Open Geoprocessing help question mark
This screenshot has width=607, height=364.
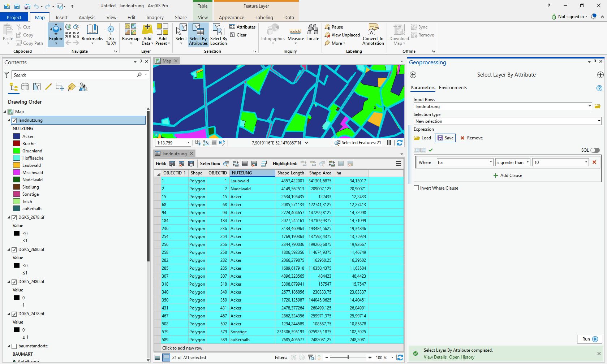coord(599,88)
